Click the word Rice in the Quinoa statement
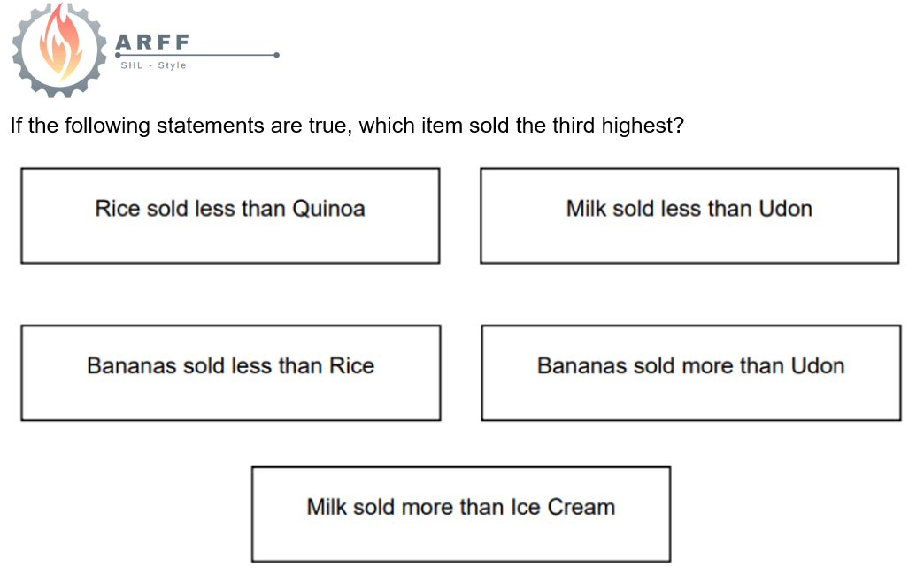This screenshot has width=924, height=575. click(x=117, y=209)
